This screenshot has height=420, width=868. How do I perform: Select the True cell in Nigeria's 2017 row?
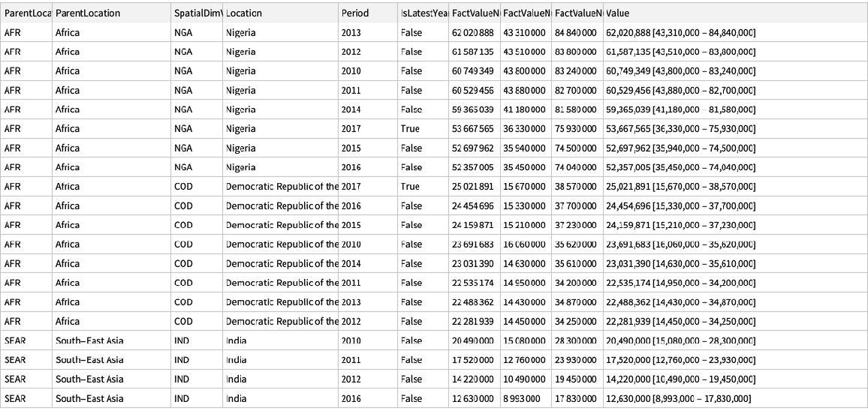pos(411,129)
